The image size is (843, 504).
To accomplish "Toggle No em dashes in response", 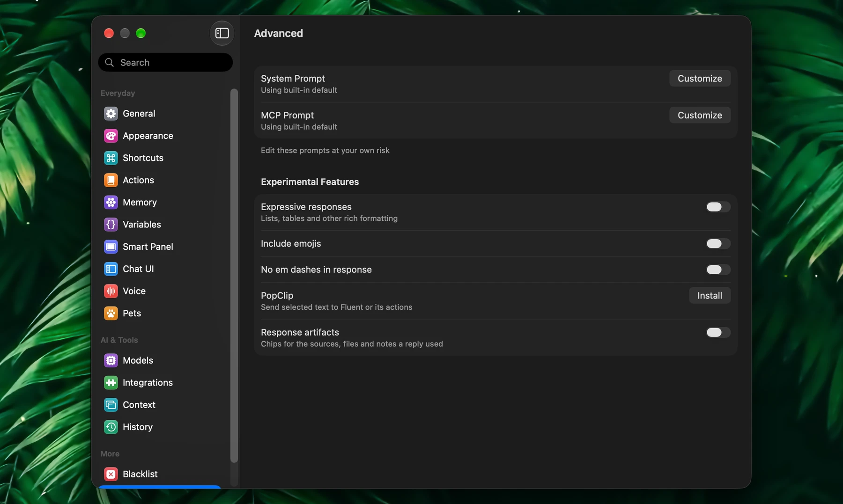I will coord(718,270).
